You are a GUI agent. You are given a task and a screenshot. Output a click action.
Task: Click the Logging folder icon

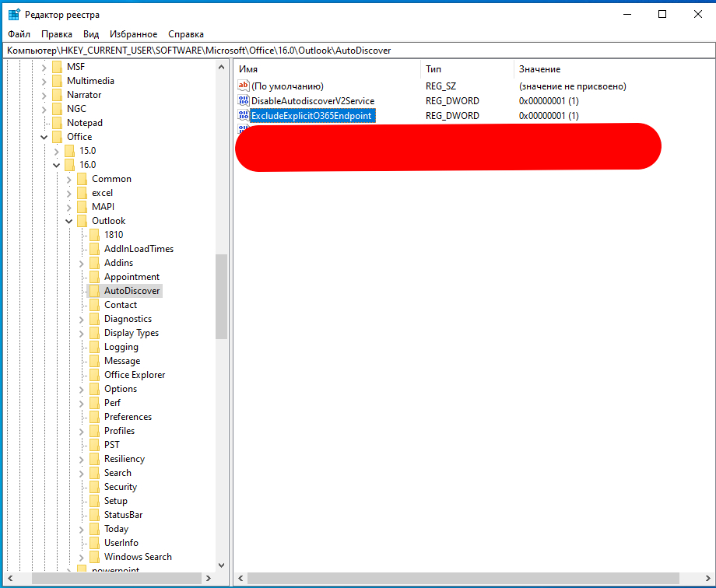point(94,347)
